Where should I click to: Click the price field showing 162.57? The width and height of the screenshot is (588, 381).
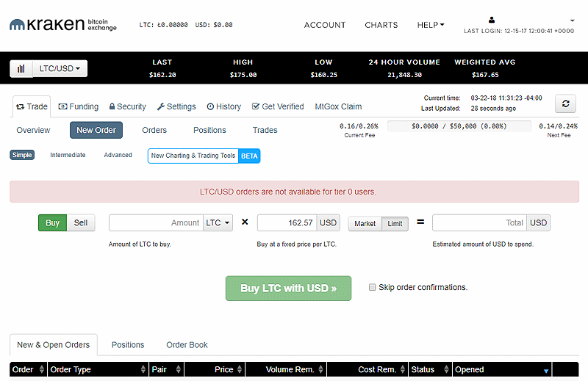287,223
